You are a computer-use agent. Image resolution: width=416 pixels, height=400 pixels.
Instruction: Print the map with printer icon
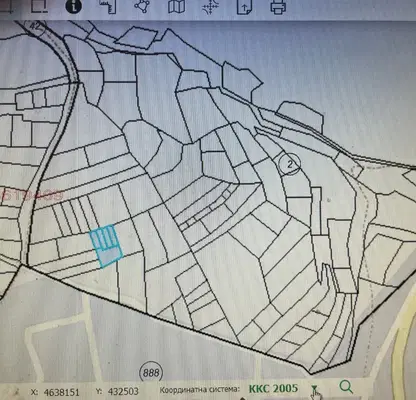[278, 6]
